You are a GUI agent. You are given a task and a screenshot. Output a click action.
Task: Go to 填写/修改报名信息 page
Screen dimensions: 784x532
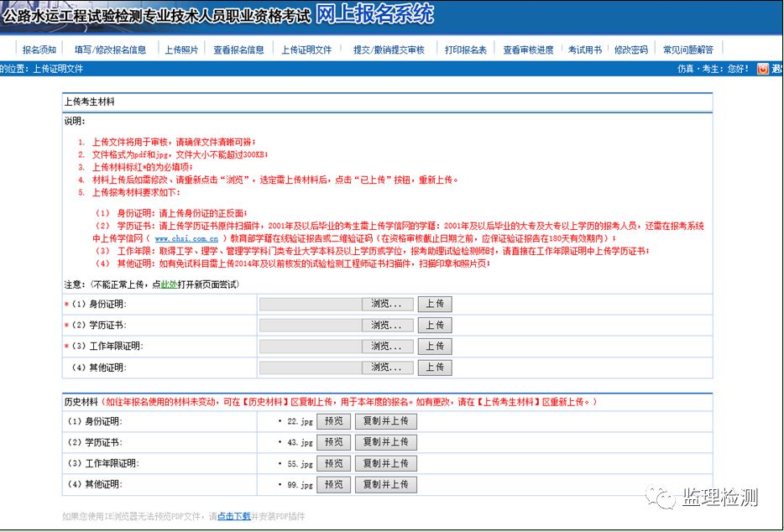111,50
